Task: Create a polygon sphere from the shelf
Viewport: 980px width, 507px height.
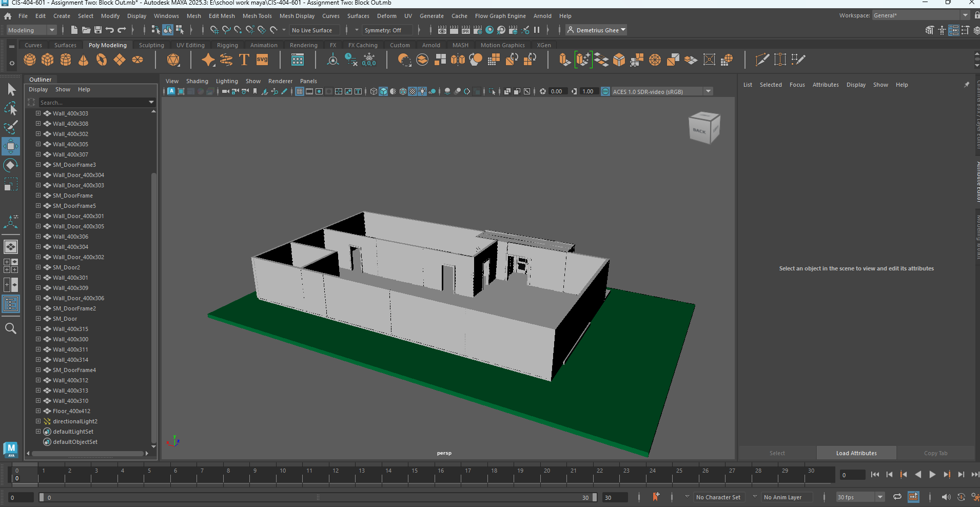Action: (29, 60)
